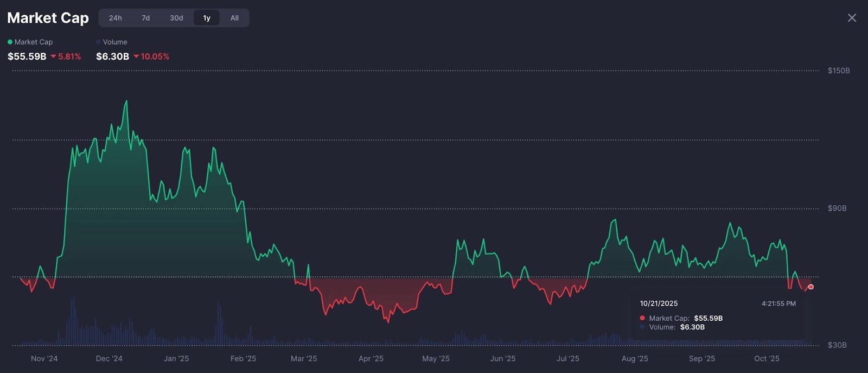868x373 pixels.
Task: Click the Dec '24 axis label
Action: [109, 358]
